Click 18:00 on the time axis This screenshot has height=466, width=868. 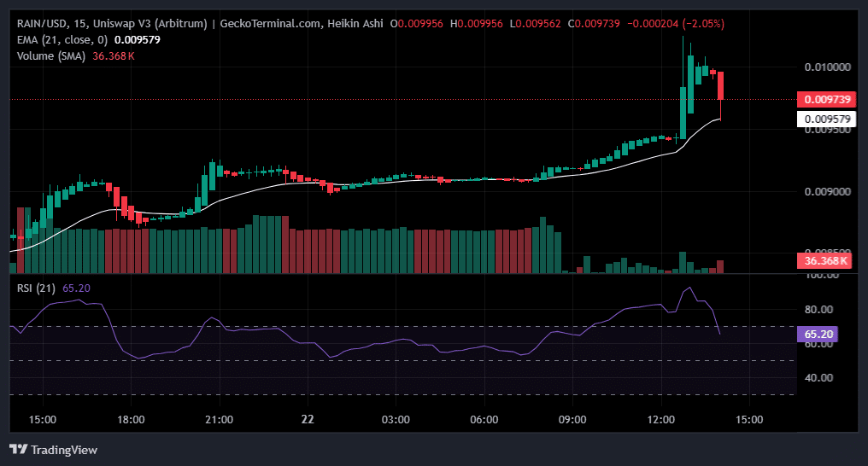(131, 420)
